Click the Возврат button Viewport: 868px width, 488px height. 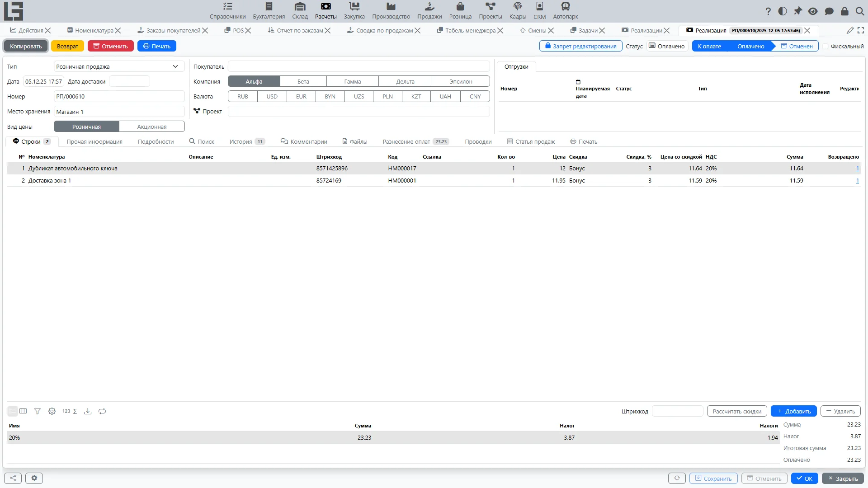(x=67, y=46)
